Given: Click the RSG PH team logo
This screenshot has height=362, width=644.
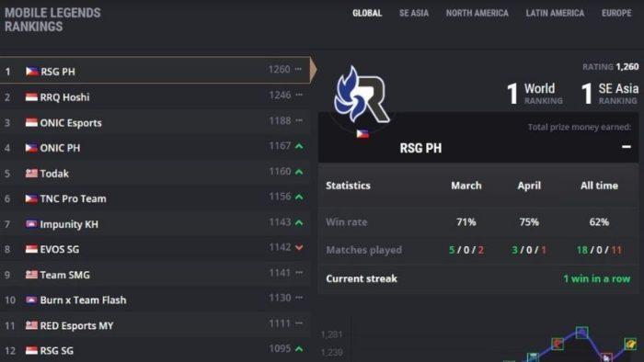Looking at the screenshot, I should [x=362, y=95].
